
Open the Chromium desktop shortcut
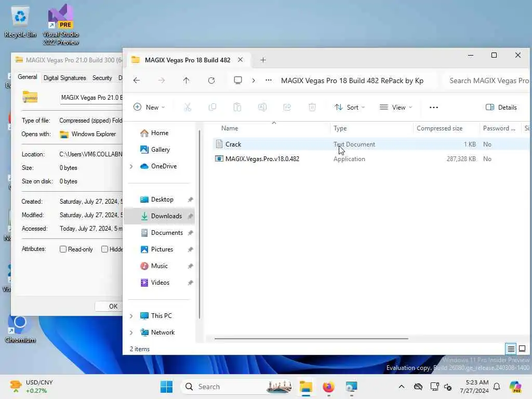click(x=20, y=330)
